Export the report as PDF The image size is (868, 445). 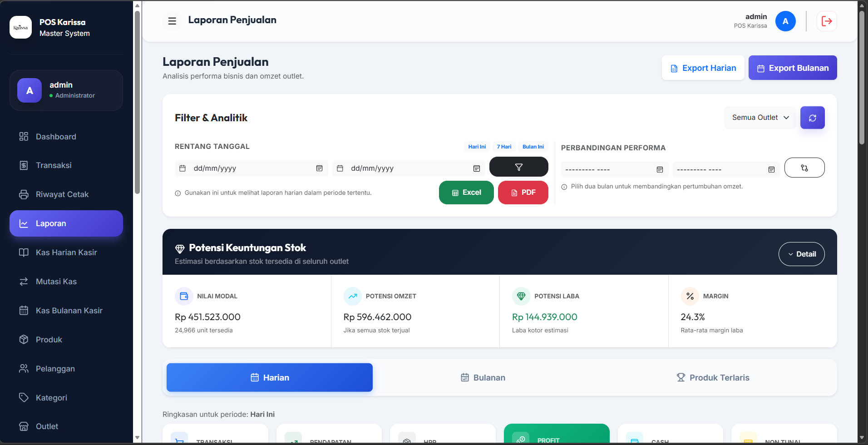coord(523,193)
